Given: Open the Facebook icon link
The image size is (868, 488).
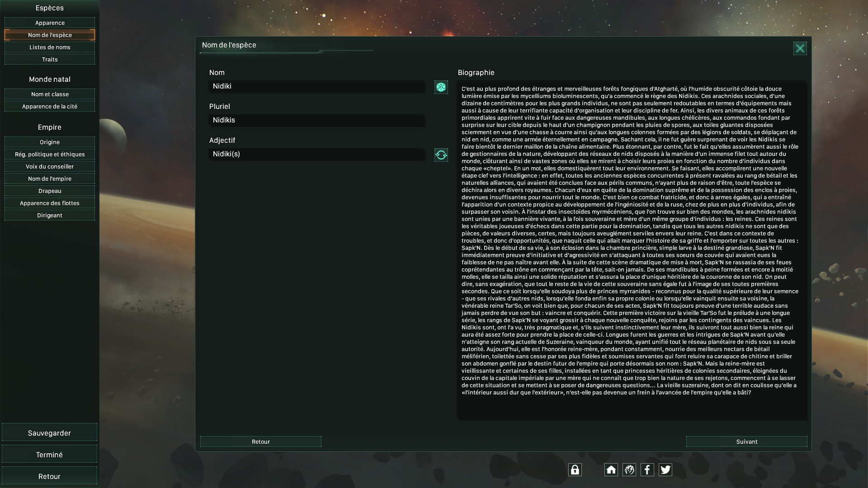Looking at the screenshot, I should tap(647, 470).
